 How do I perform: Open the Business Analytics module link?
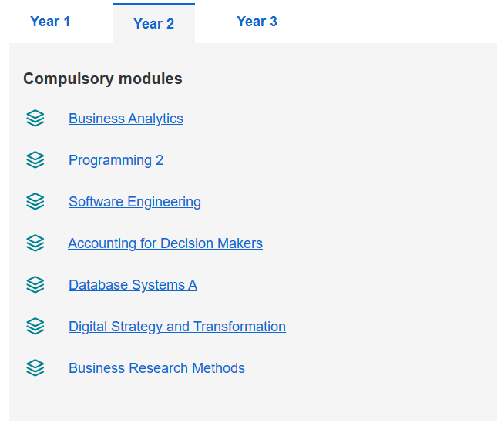pyautogui.click(x=126, y=119)
